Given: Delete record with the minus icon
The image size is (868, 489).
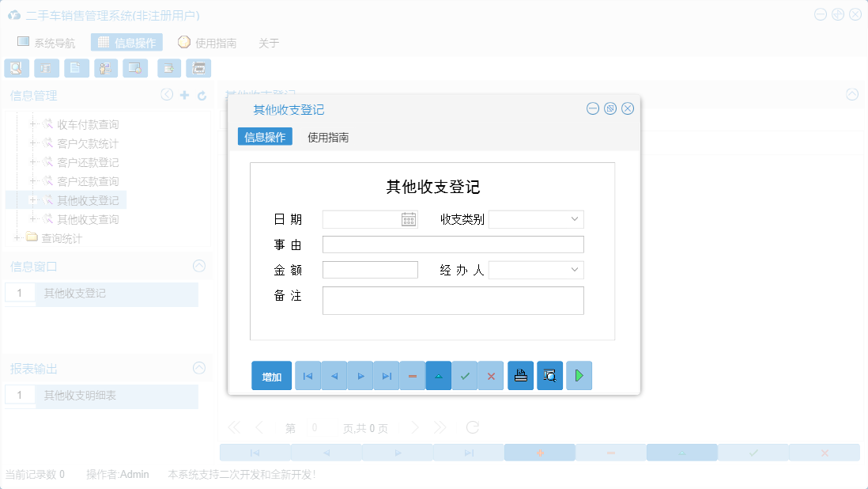Looking at the screenshot, I should [412, 375].
